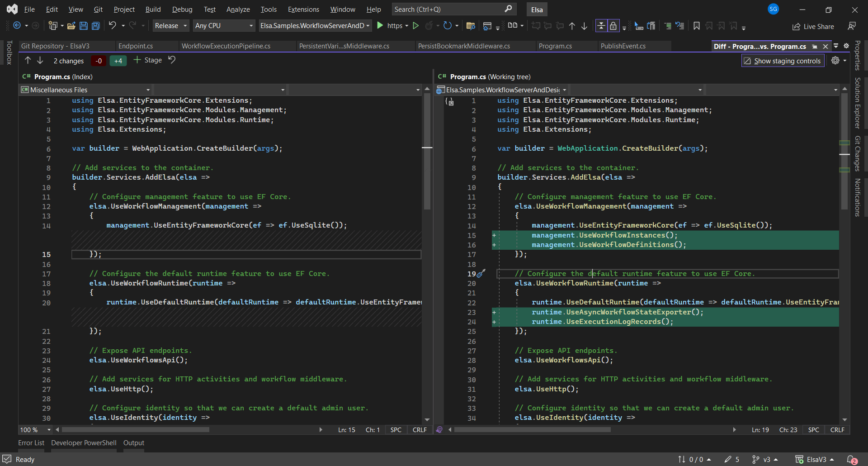The height and width of the screenshot is (466, 868).
Task: Toggle the lock icon in the diff toolbar
Action: tap(613, 26)
